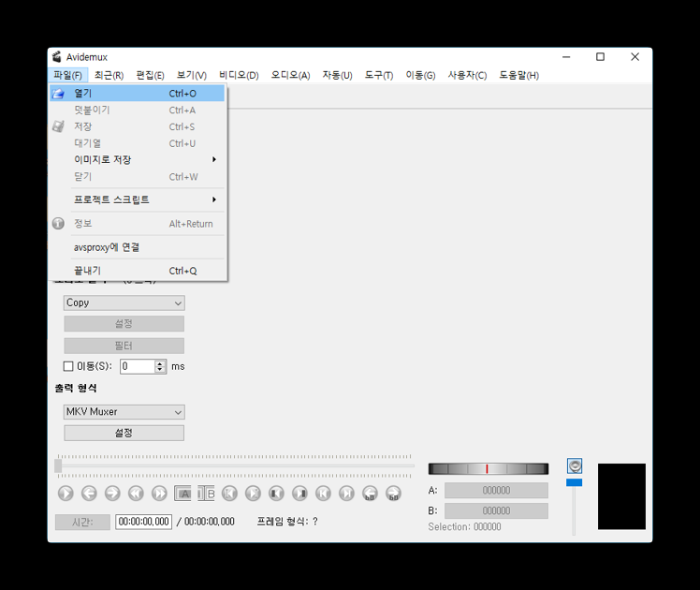Jump to the previous keyframe (double left arrows)
The image size is (700, 590).
click(136, 494)
